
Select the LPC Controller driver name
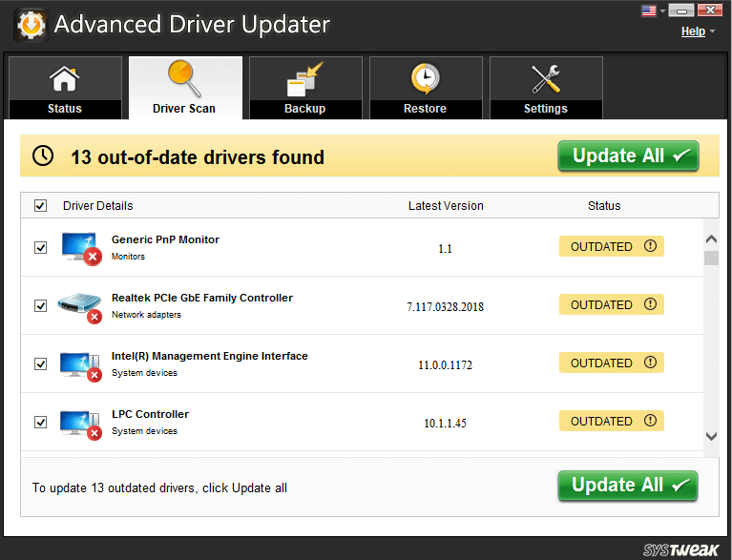(x=151, y=414)
